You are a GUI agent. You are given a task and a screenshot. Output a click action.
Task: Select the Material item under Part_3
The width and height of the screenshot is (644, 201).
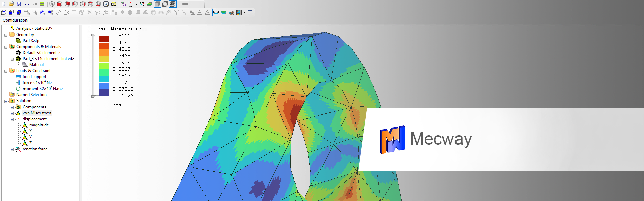(36, 65)
